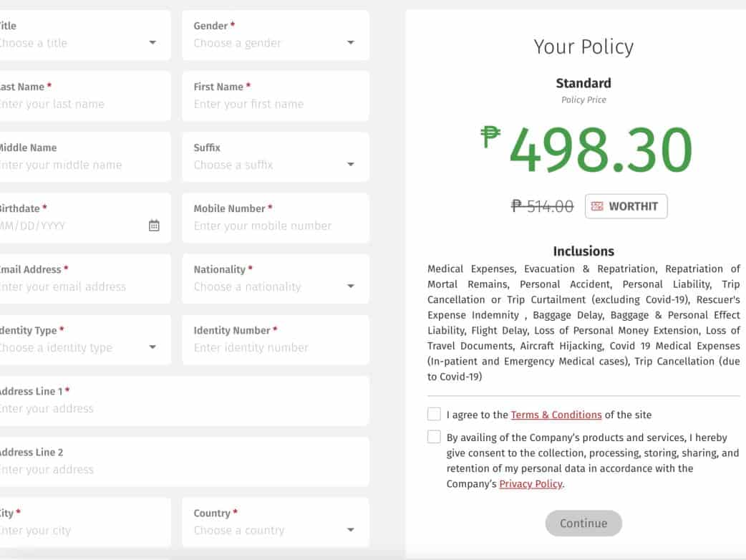Open the birthdate calendar picker icon

(154, 226)
